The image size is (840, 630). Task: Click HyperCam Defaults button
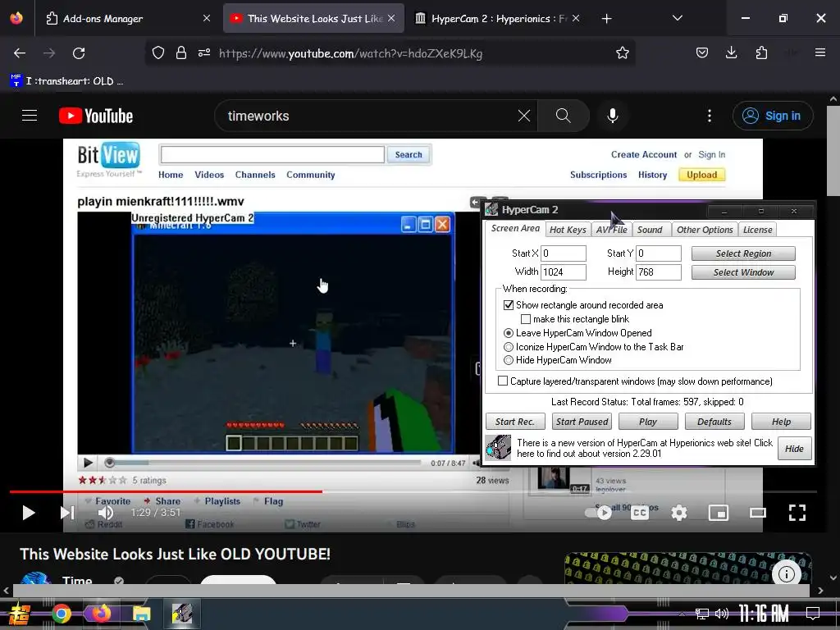(714, 422)
